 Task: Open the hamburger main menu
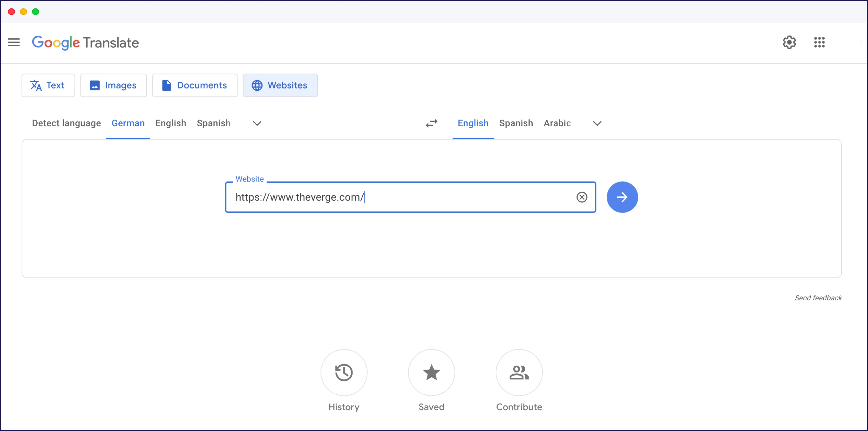point(14,42)
